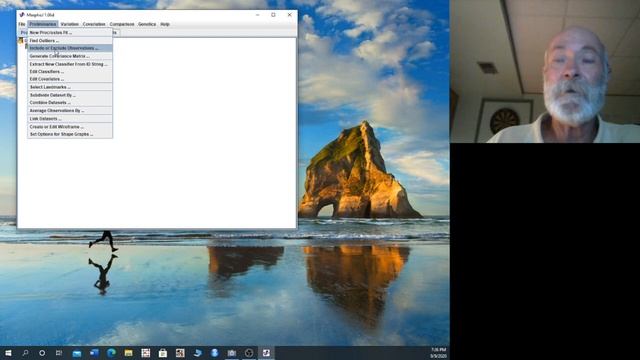This screenshot has width=640, height=360.
Task: Select Subdivide Dataset By entry
Action: tap(70, 95)
